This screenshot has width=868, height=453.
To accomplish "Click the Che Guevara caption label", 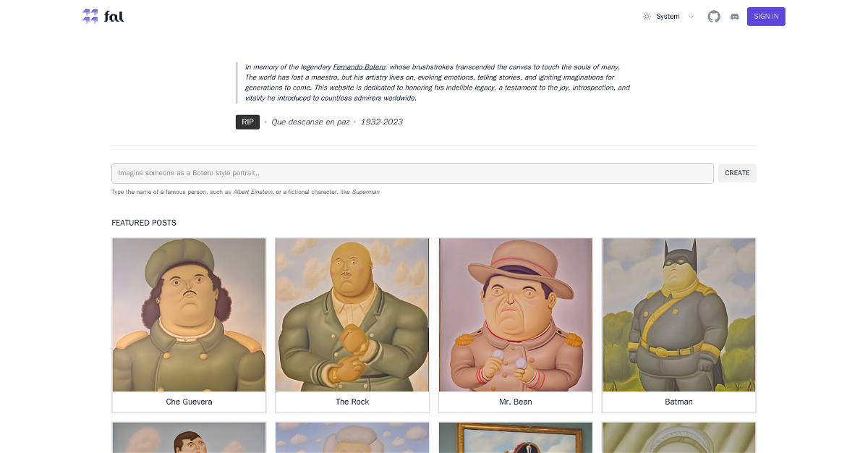I will [x=189, y=402].
